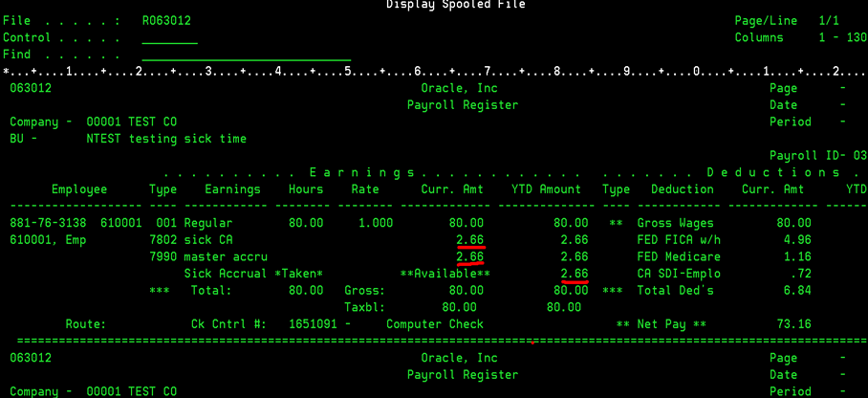Click the 'Route:' label
868x398 pixels.
pos(86,324)
